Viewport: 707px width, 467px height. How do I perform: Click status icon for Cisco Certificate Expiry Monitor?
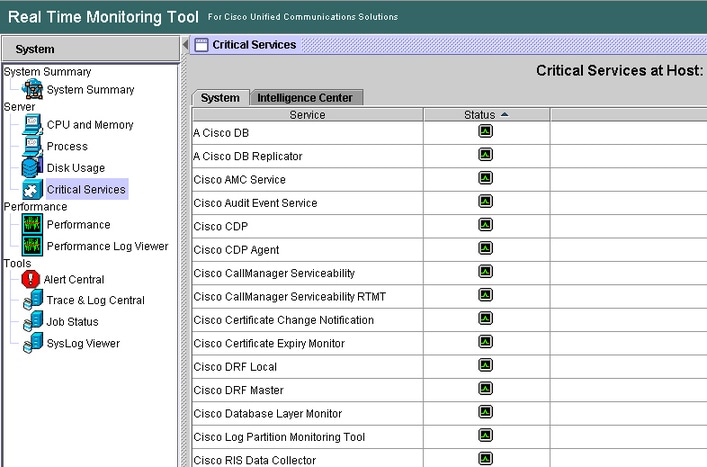(x=486, y=342)
